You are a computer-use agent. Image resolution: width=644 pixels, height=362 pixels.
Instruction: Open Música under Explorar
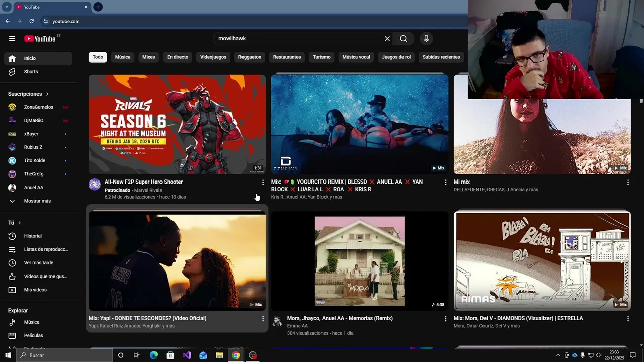click(x=38, y=322)
